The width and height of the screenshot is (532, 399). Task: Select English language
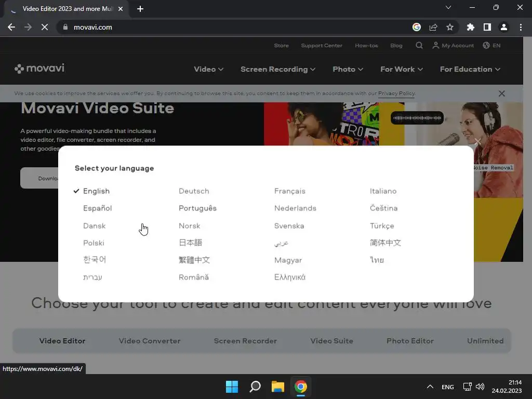96,191
